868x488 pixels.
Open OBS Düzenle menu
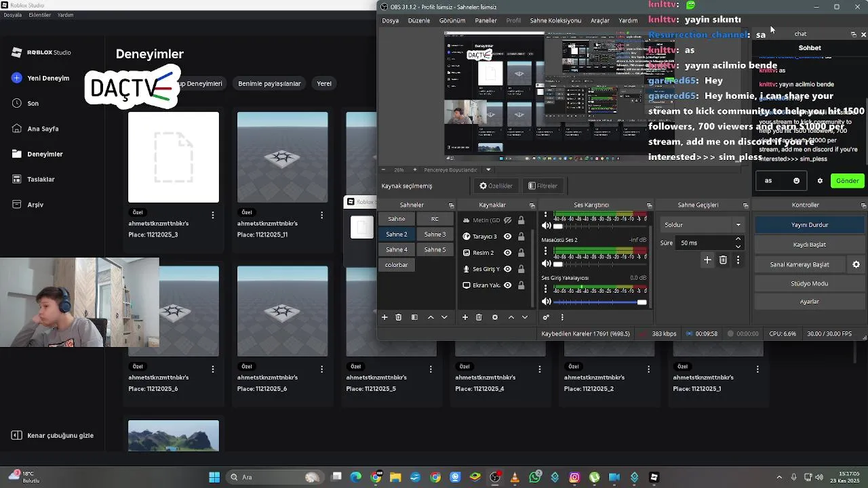(x=419, y=20)
